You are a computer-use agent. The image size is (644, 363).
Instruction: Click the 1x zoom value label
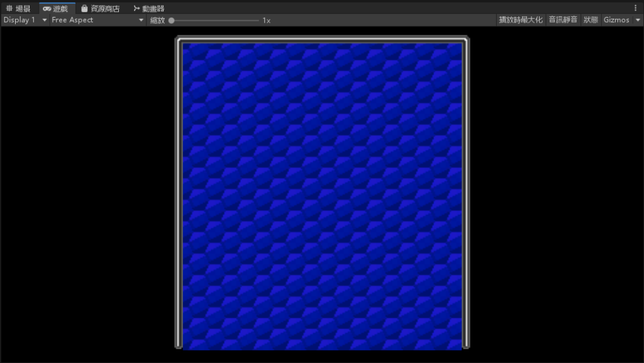(x=267, y=21)
